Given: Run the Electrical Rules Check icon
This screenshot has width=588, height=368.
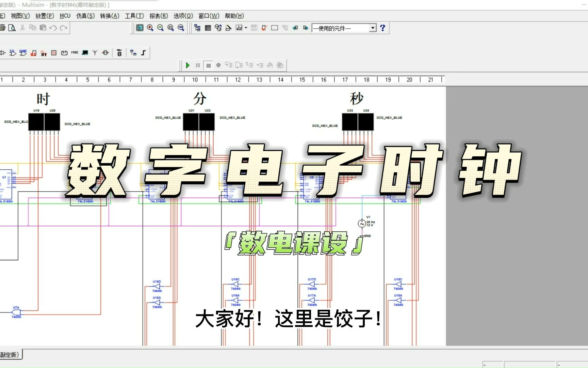Looking at the screenshot, I should click(264, 28).
